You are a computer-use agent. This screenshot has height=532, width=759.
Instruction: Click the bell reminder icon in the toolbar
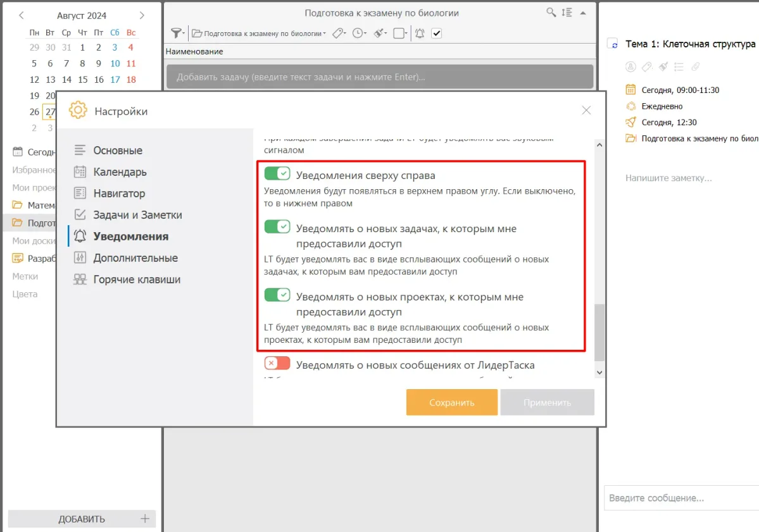click(419, 34)
